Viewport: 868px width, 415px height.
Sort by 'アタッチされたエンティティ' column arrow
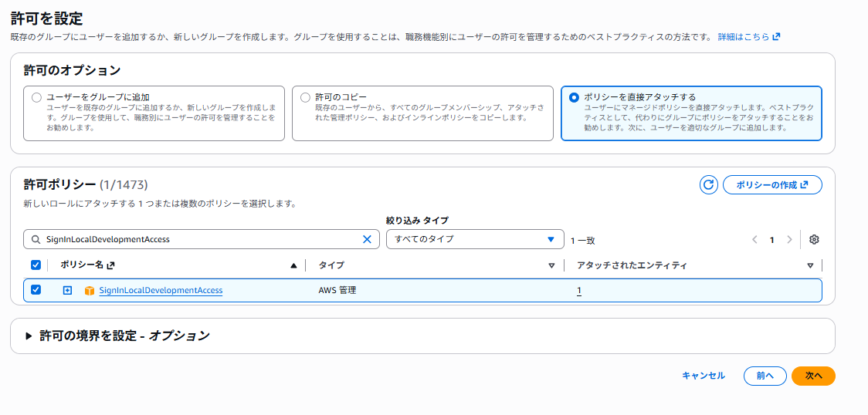[x=810, y=265]
